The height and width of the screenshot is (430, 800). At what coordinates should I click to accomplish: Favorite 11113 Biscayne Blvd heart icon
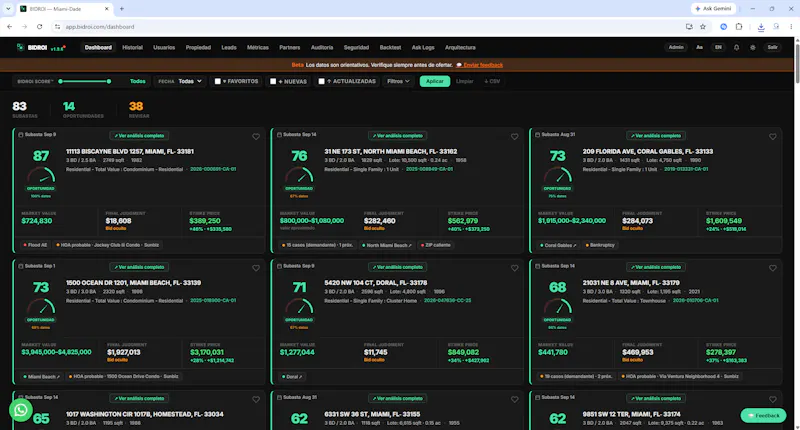tap(256, 136)
